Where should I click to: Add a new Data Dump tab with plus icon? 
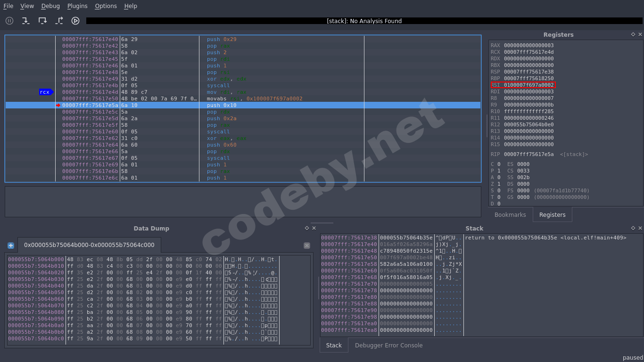11,246
